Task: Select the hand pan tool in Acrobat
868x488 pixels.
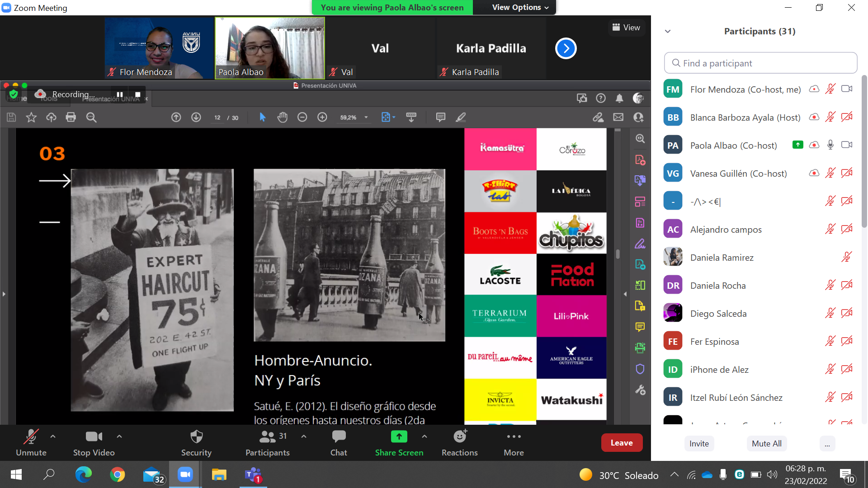Action: [x=283, y=117]
